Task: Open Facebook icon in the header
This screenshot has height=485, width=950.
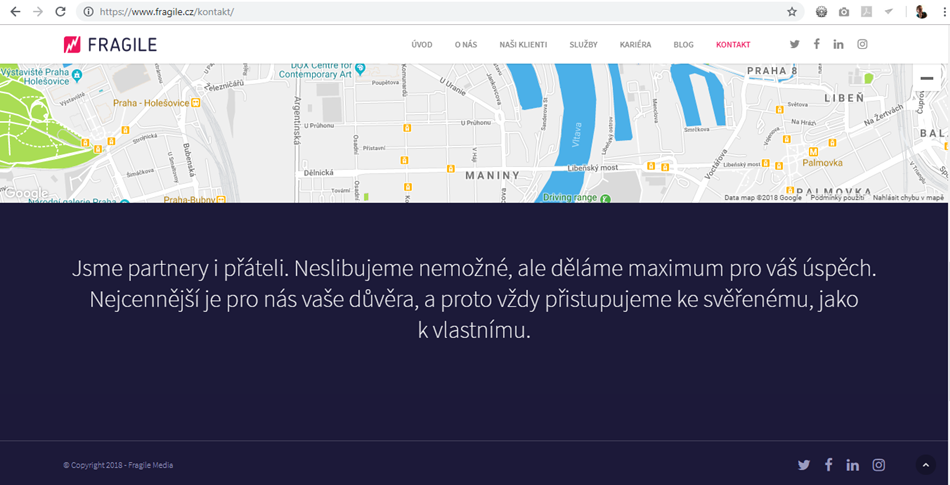Action: 817,44
